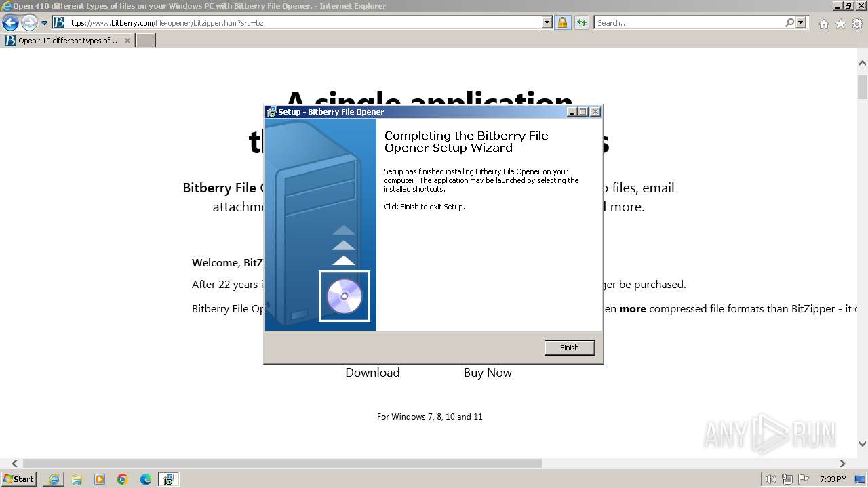Click the 'For Windows 7, 8, 10 and 11' text
This screenshot has height=488, width=868.
click(429, 417)
